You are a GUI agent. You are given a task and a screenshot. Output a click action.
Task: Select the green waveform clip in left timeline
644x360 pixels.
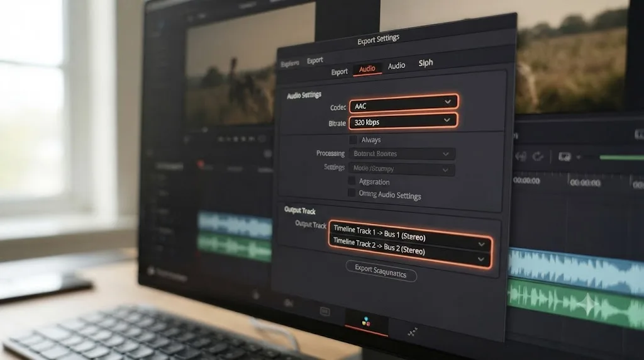(x=235, y=246)
